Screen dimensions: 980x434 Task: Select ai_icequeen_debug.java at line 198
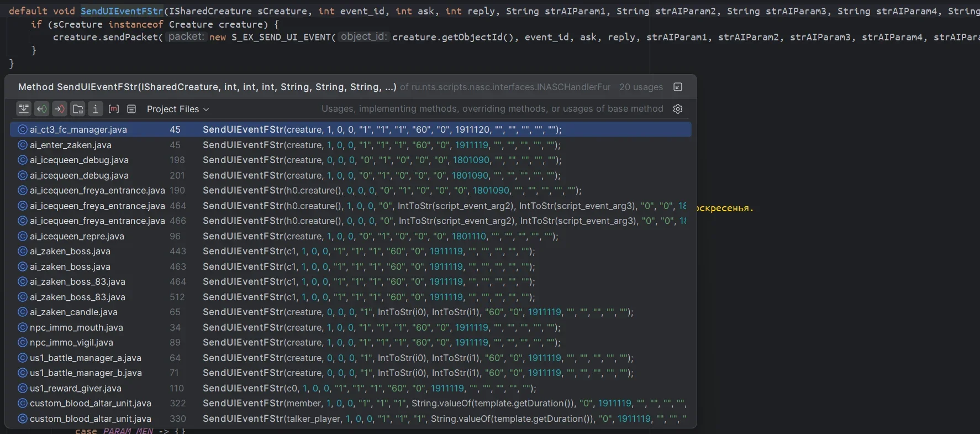pyautogui.click(x=79, y=160)
